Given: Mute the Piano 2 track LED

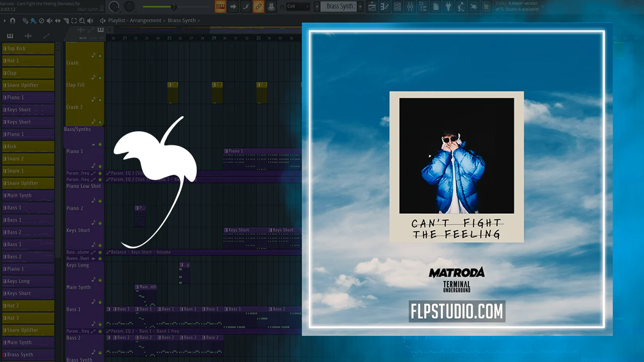Looking at the screenshot, I should (100, 223).
